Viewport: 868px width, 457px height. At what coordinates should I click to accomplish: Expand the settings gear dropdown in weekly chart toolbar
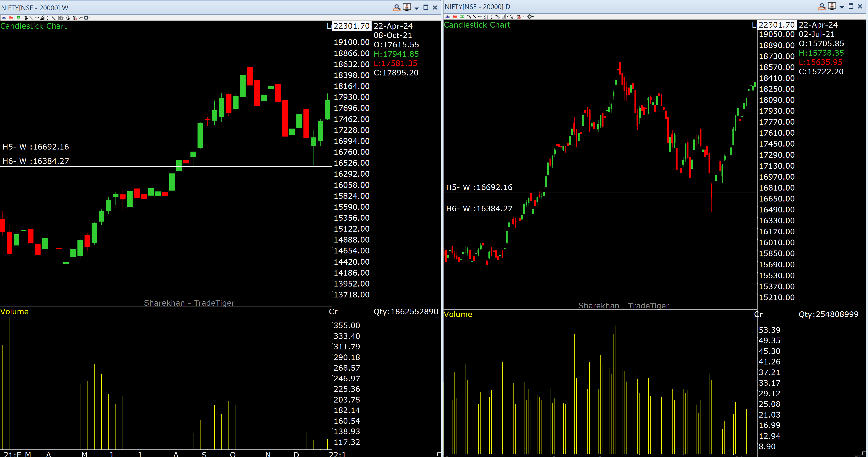tap(89, 18)
